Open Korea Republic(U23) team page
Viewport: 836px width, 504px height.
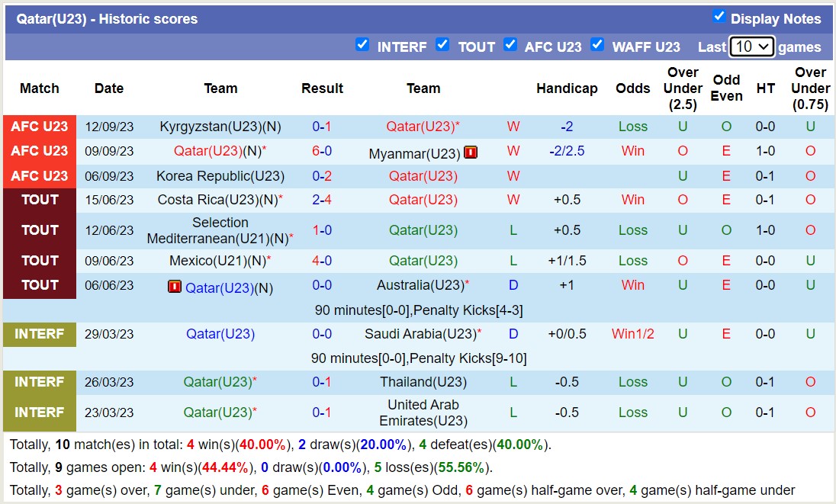[x=220, y=176]
